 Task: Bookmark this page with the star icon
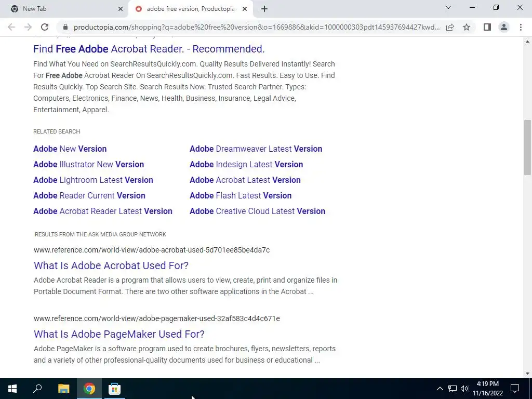467,27
